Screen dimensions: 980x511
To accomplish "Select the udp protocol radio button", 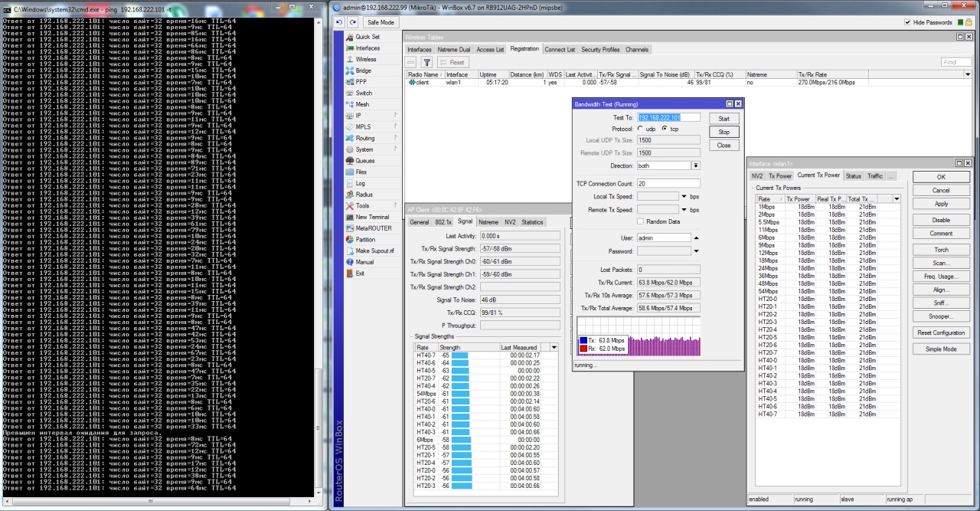I will (641, 129).
